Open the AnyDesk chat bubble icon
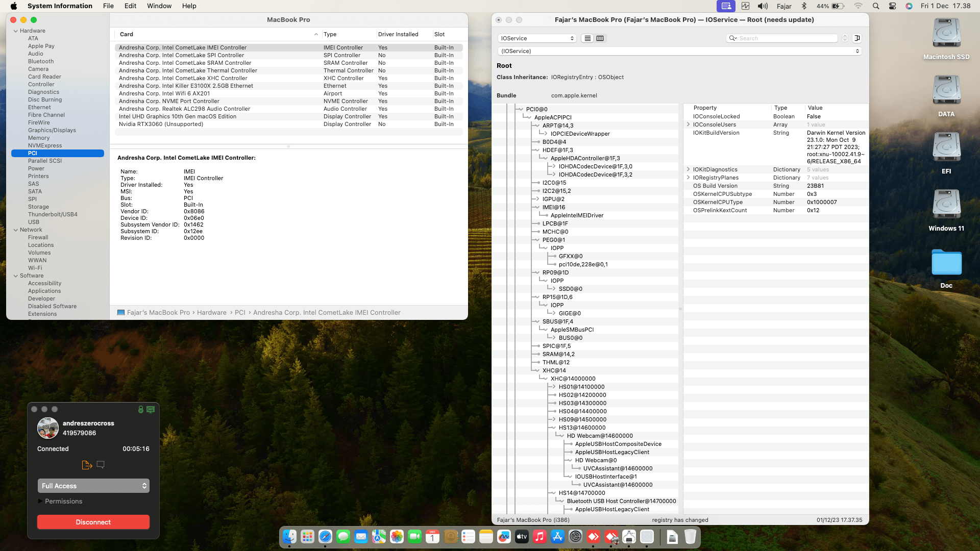The height and width of the screenshot is (551, 980). pos(101,465)
